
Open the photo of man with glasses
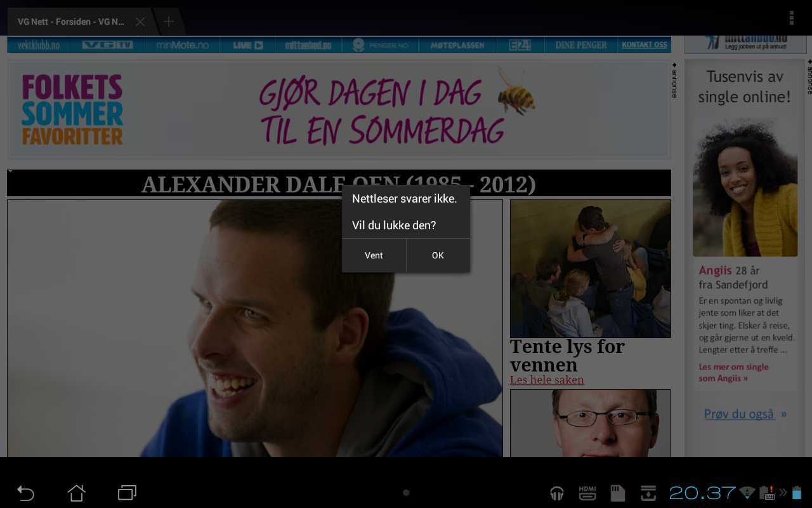(x=591, y=423)
